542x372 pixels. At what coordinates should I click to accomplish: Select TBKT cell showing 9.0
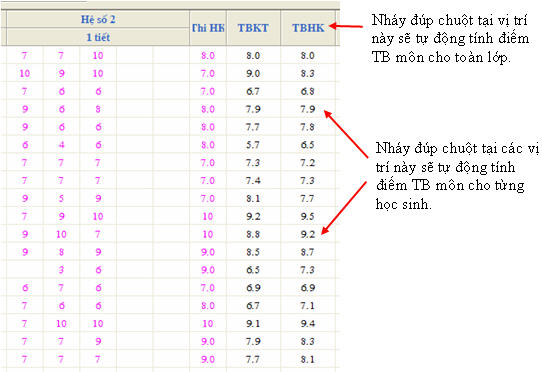pyautogui.click(x=253, y=73)
